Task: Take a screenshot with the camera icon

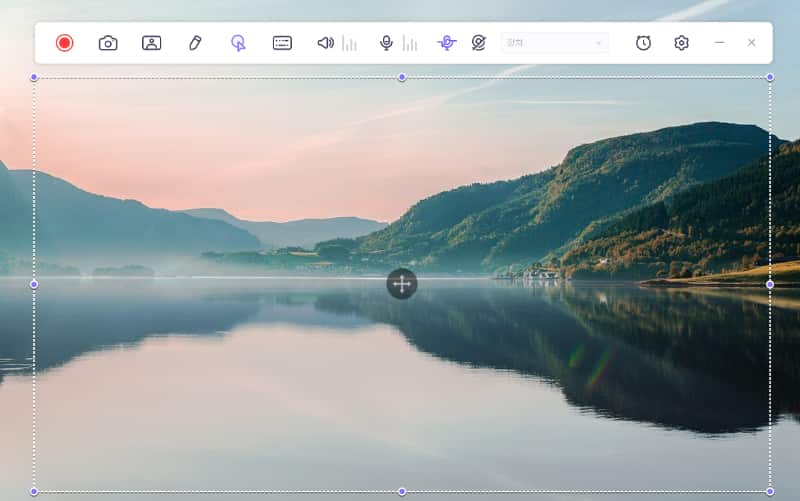Action: [108, 43]
